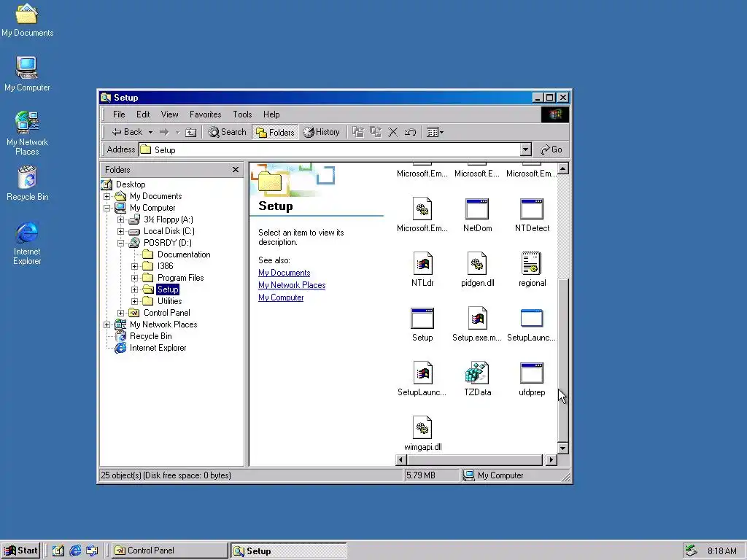Open the Back history dropdown arrow
The height and width of the screenshot is (560, 747).
150,133
